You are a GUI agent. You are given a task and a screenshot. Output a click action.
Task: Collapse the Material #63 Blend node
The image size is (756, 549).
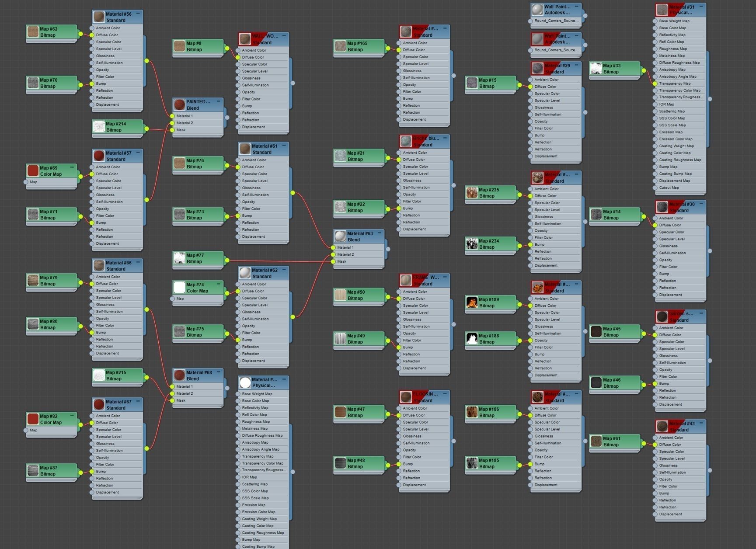[x=380, y=233]
